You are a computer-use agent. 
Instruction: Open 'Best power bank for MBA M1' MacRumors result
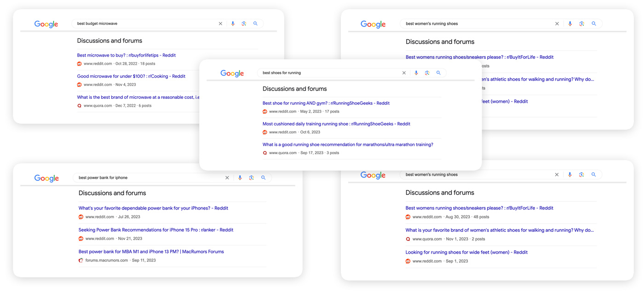[x=151, y=252]
